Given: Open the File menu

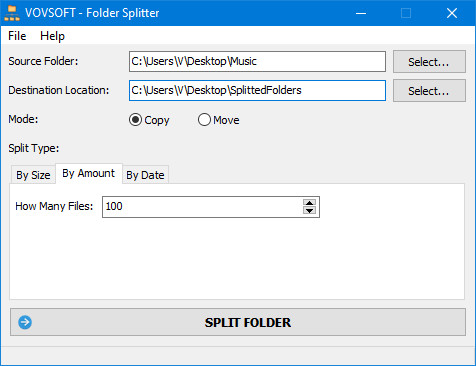Looking at the screenshot, I should click(x=17, y=36).
